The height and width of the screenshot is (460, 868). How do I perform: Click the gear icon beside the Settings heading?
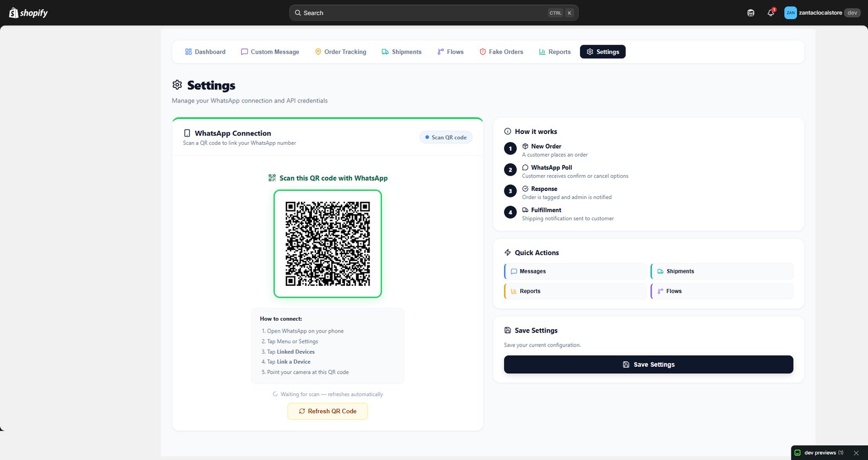[x=177, y=85]
